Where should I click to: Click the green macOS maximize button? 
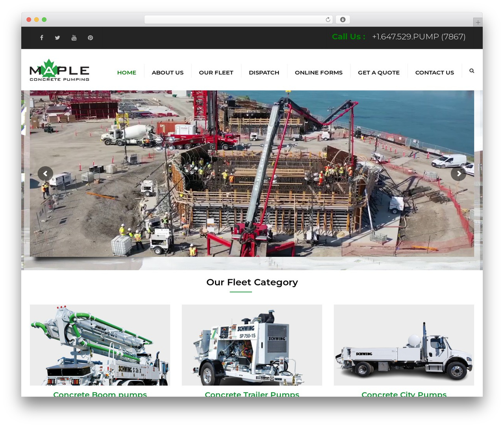tap(44, 20)
